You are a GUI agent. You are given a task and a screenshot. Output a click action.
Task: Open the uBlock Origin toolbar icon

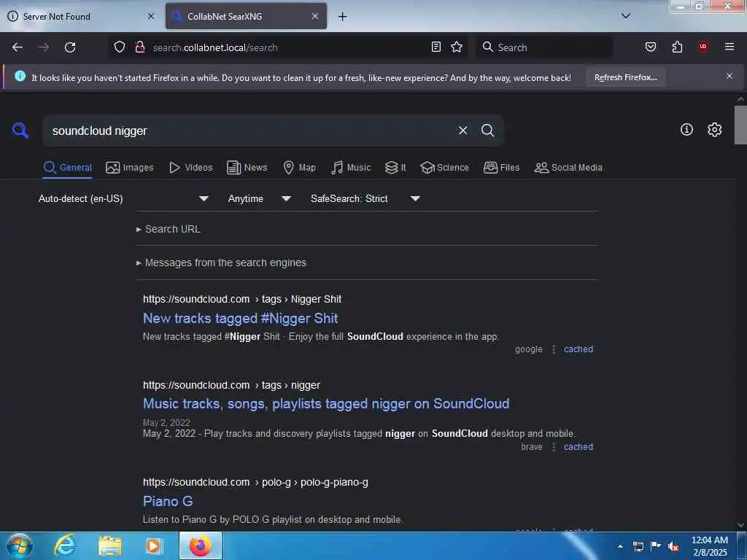coord(703,47)
